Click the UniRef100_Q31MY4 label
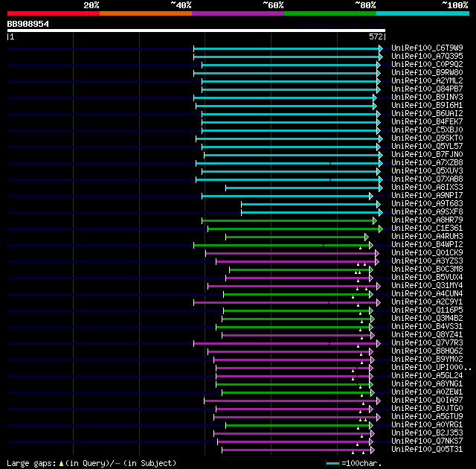The width and height of the screenshot is (476, 469). point(427,286)
